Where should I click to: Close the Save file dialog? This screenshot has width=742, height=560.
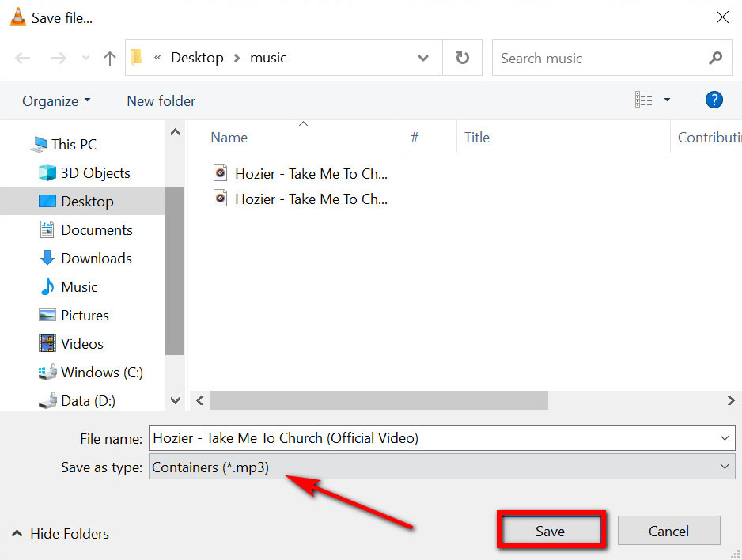click(x=722, y=17)
